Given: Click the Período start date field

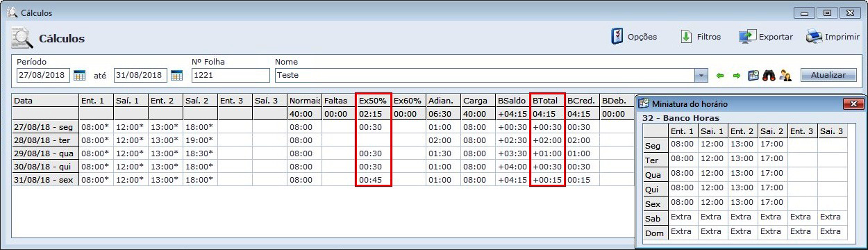Looking at the screenshot, I should (44, 75).
